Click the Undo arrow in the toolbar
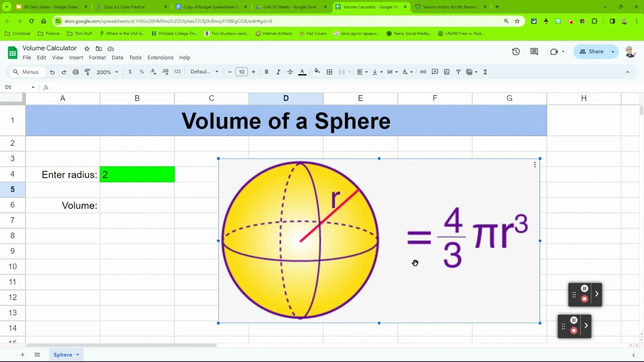This screenshot has width=644, height=362. click(x=52, y=72)
